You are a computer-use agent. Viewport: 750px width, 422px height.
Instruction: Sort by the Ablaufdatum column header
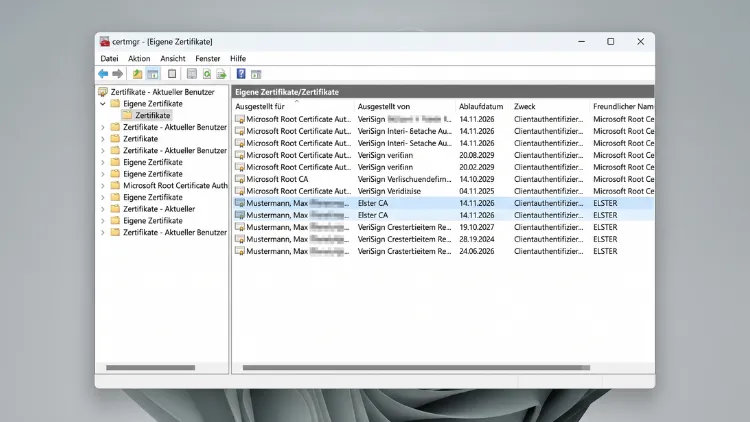pos(482,106)
